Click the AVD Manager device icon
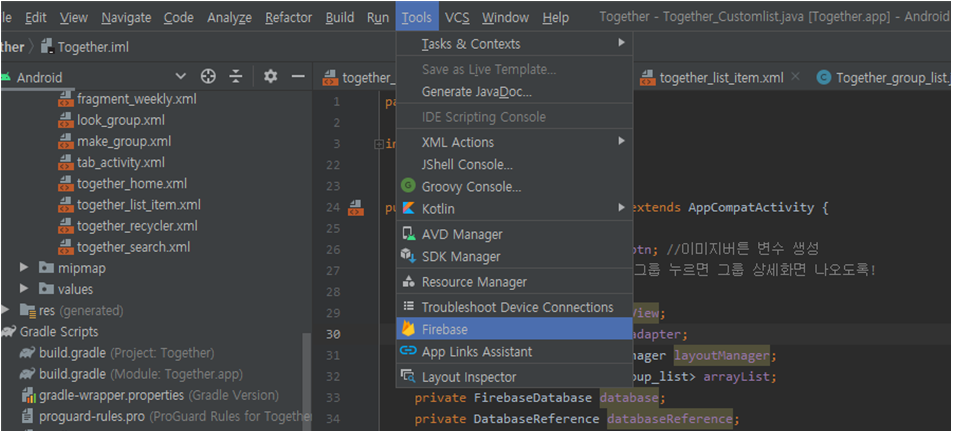Screen dimensions: 953x433 (x=408, y=234)
